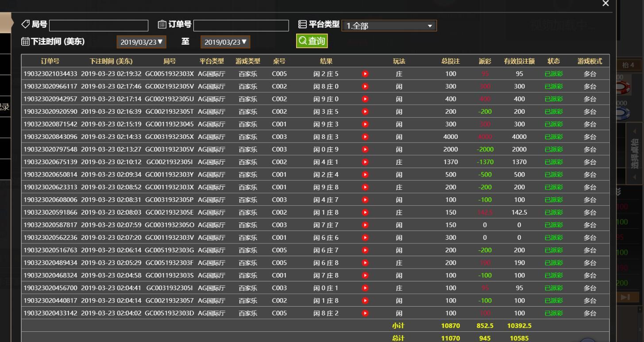The image size is (644, 342).
Task: Click the 总投注 column header
Action: (x=451, y=61)
